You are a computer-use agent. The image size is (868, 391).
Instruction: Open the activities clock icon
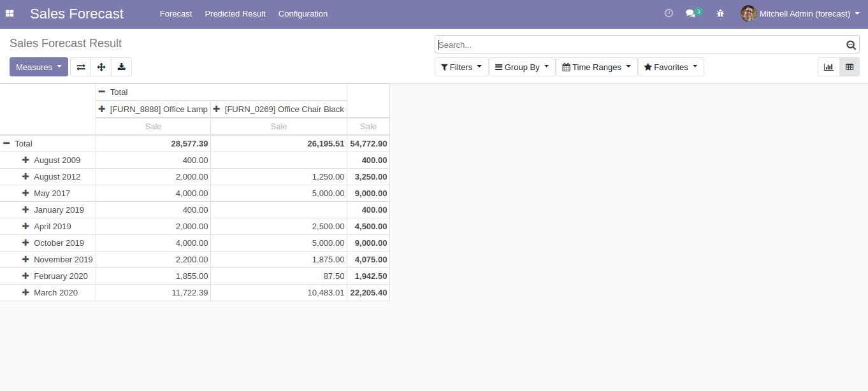(669, 13)
